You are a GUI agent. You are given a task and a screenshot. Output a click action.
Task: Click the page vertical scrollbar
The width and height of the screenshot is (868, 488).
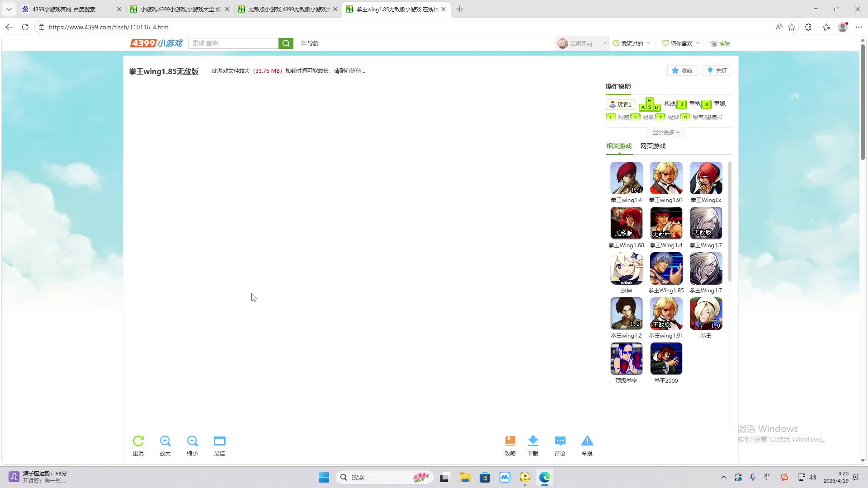[863, 102]
